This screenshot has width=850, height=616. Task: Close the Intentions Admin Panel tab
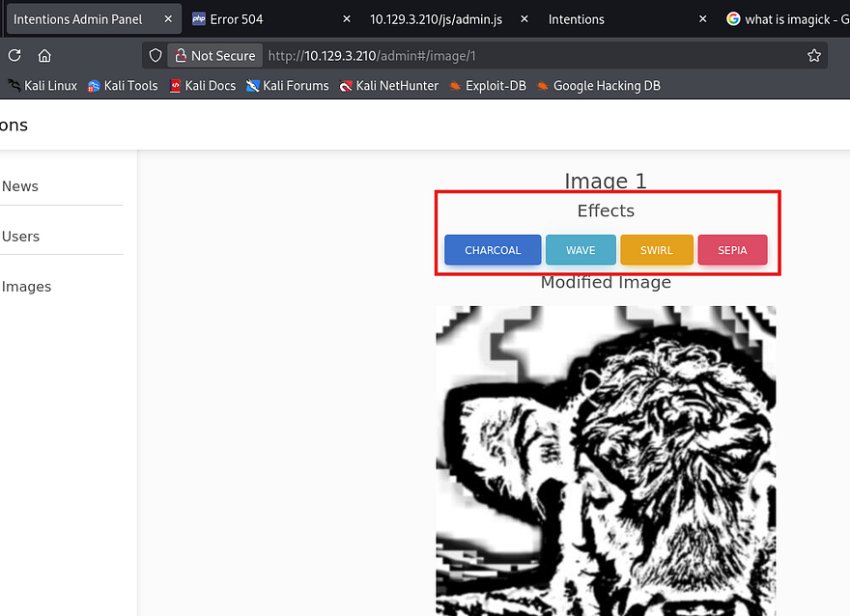pyautogui.click(x=166, y=19)
